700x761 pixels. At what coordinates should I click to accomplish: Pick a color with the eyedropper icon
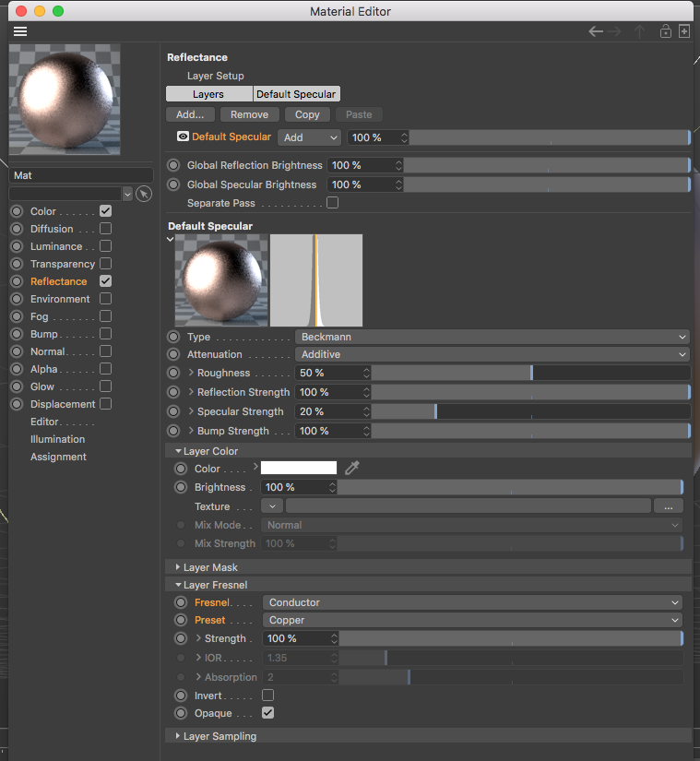(x=351, y=469)
